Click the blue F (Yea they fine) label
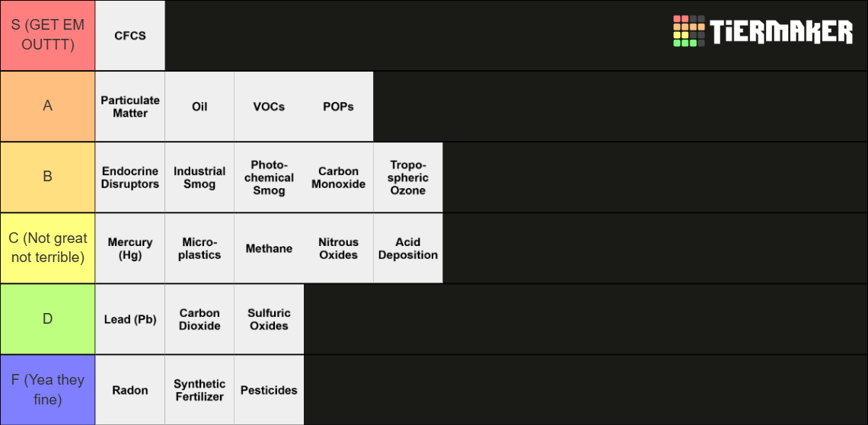The image size is (868, 425). [x=48, y=390]
